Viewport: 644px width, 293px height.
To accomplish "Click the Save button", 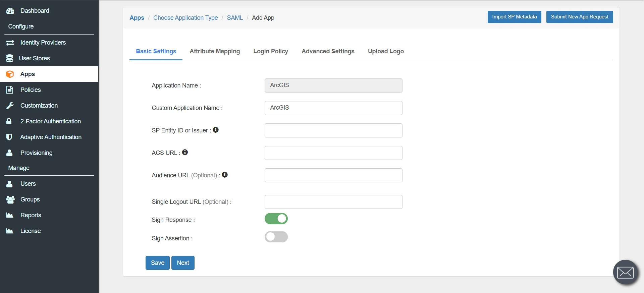I will point(158,263).
